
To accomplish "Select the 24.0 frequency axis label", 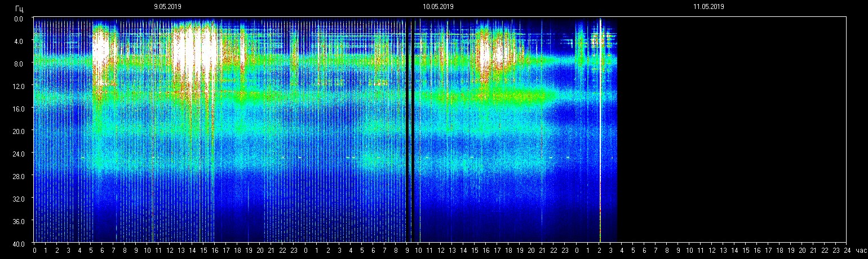I will pyautogui.click(x=17, y=154).
